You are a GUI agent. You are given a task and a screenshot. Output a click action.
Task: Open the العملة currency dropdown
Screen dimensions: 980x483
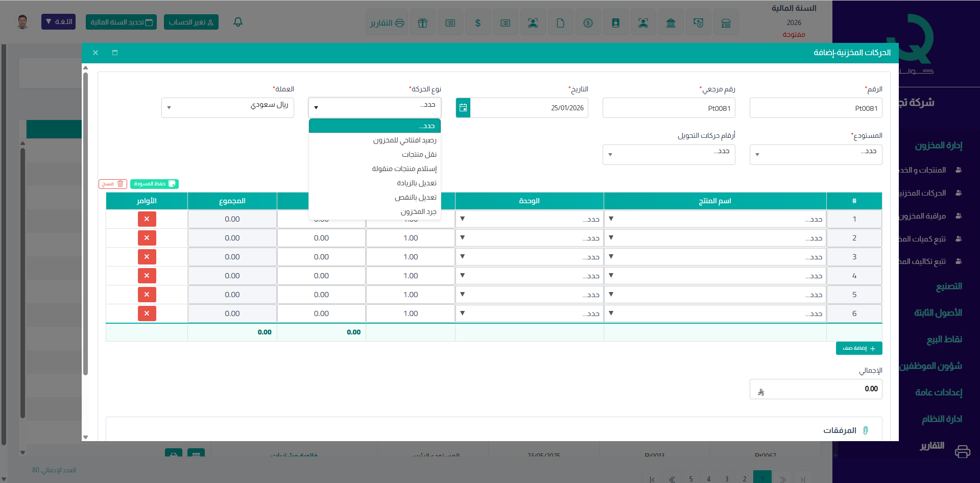pos(228,108)
